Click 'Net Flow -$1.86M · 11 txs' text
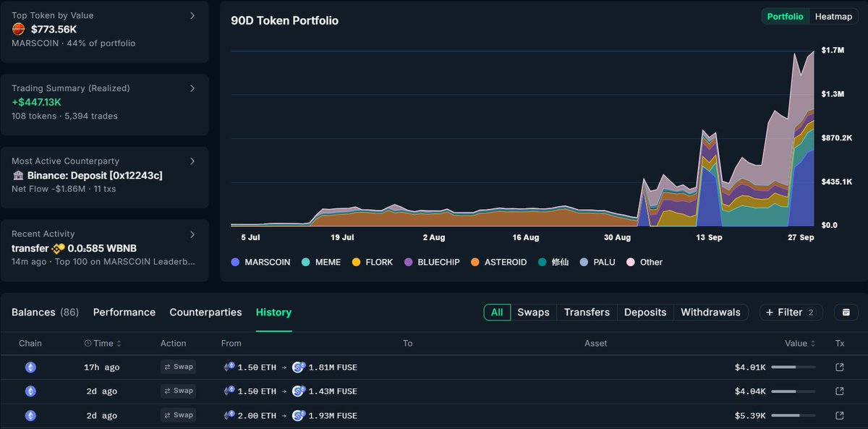The height and width of the screenshot is (429, 868). click(64, 189)
